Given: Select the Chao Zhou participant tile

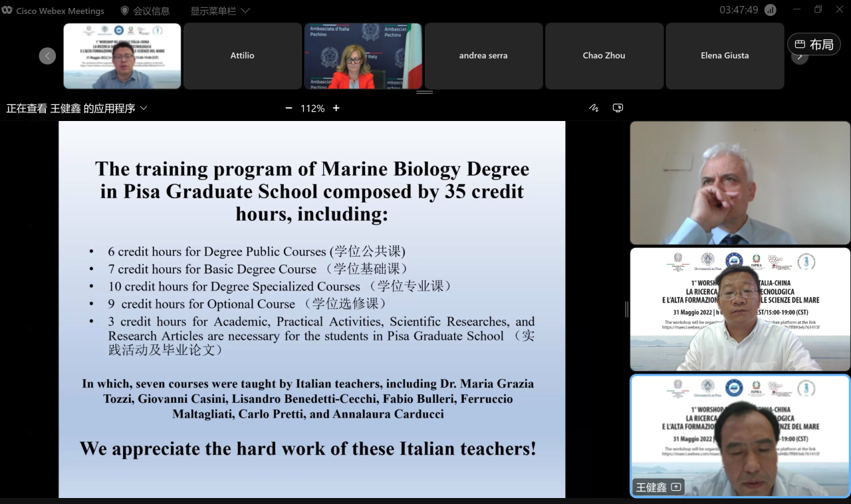Looking at the screenshot, I should tap(604, 56).
